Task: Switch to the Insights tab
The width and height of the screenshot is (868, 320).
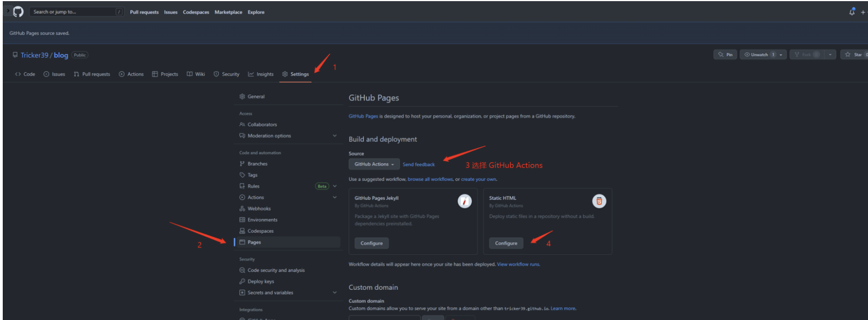Action: pos(261,74)
